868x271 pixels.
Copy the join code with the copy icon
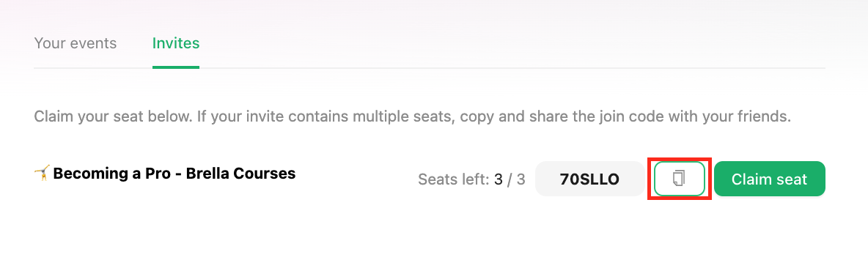680,179
